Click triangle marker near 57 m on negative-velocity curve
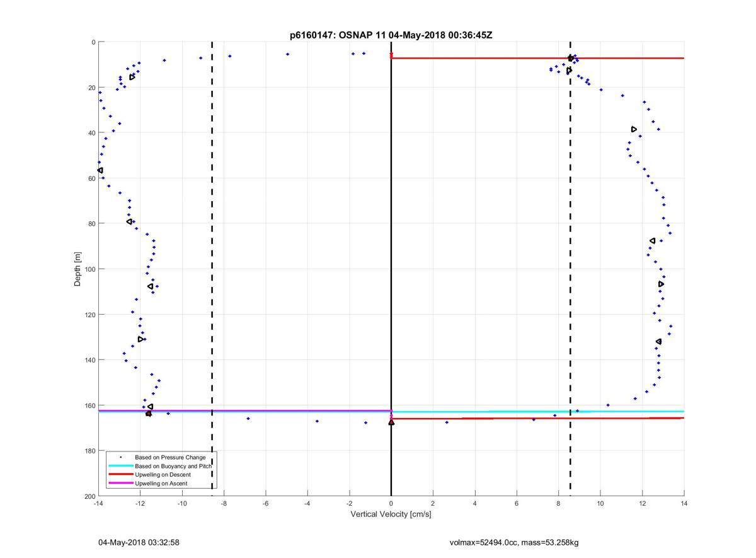The width and height of the screenshot is (756, 558). pos(100,171)
